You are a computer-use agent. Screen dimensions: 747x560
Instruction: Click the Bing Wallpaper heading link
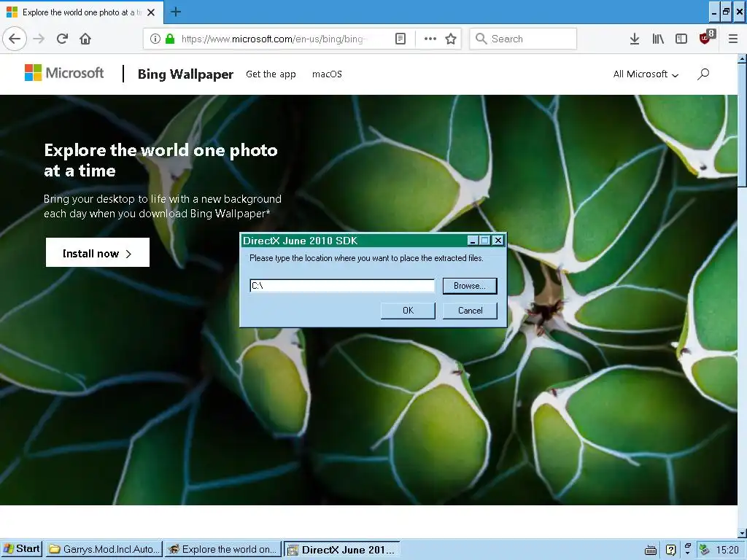(x=185, y=74)
